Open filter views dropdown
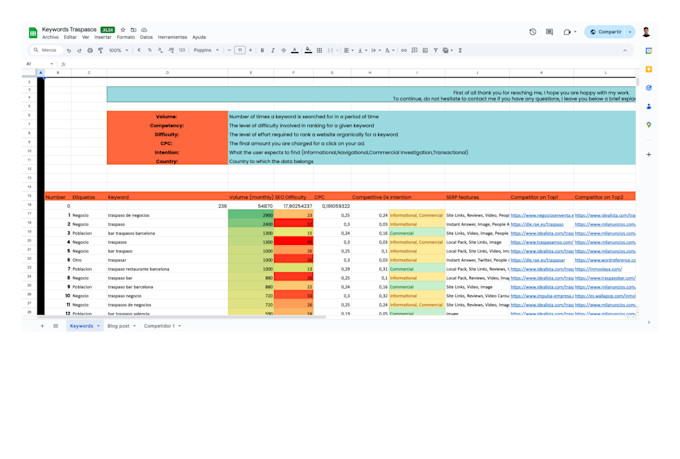The height and width of the screenshot is (459, 680). tap(447, 50)
